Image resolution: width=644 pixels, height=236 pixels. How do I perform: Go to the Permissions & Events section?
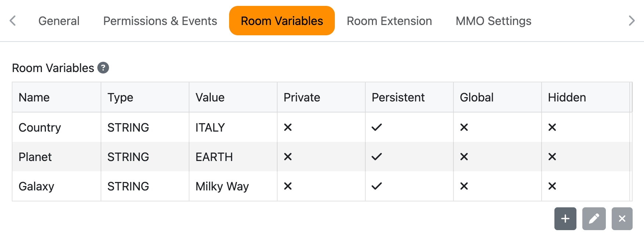click(x=160, y=21)
